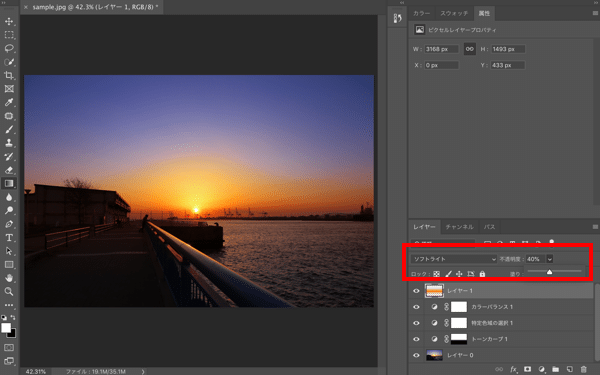Select the Move tool
Image resolution: width=600 pixels, height=375 pixels.
coord(9,21)
